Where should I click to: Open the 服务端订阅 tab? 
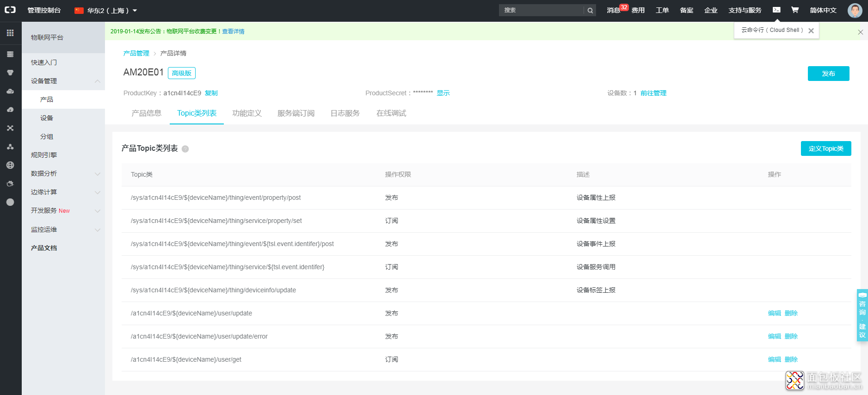pyautogui.click(x=296, y=113)
